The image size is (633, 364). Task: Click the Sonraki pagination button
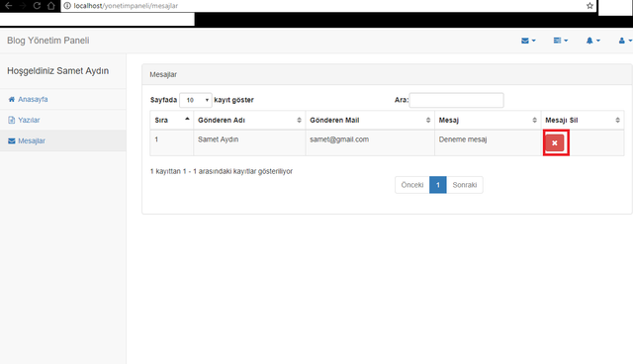(465, 185)
